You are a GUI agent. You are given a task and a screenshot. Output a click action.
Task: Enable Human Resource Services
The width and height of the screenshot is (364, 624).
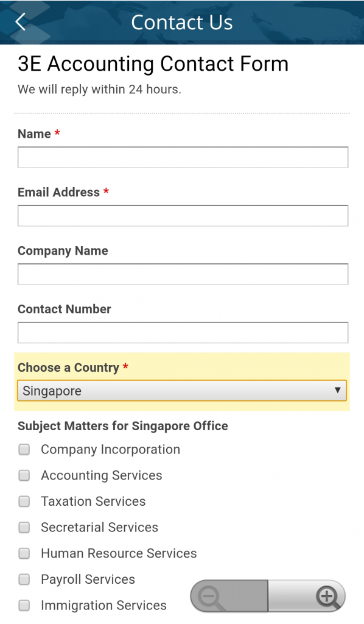coord(24,553)
